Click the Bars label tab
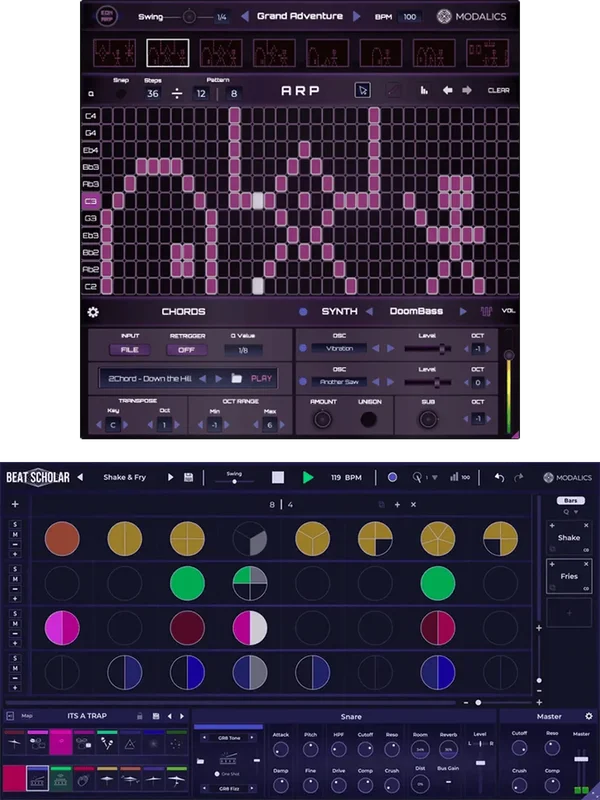The width and height of the screenshot is (600, 800). [570, 501]
